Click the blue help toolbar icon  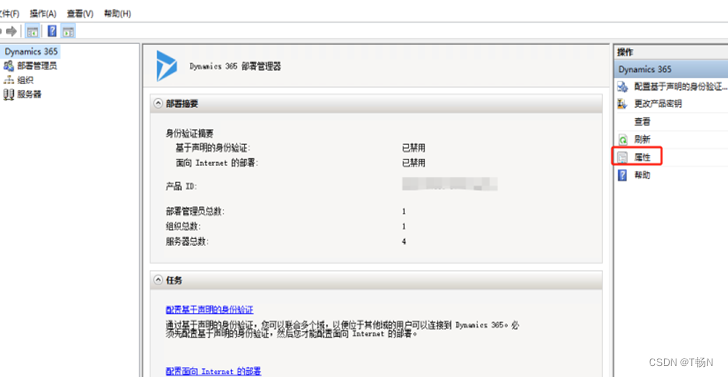(52, 32)
